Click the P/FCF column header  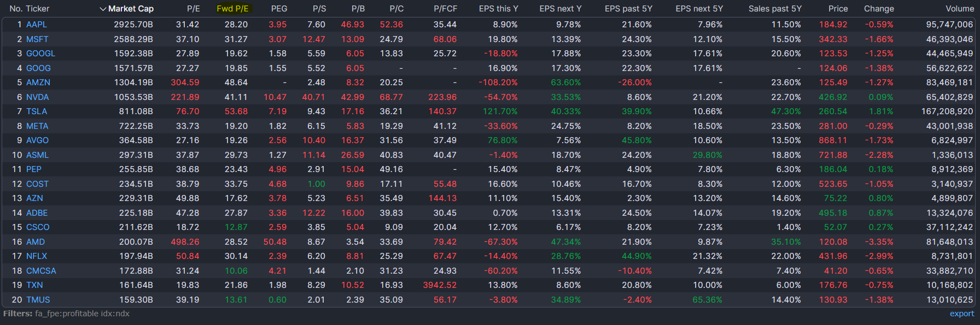click(445, 9)
